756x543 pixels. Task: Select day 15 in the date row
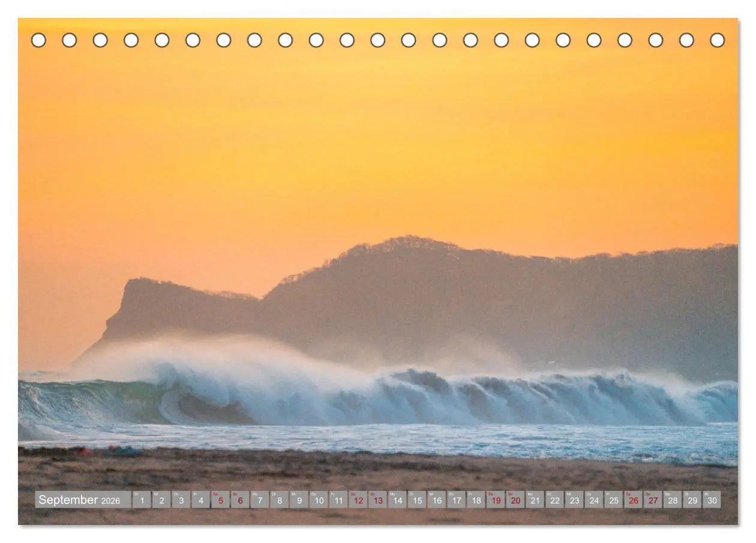(x=417, y=500)
